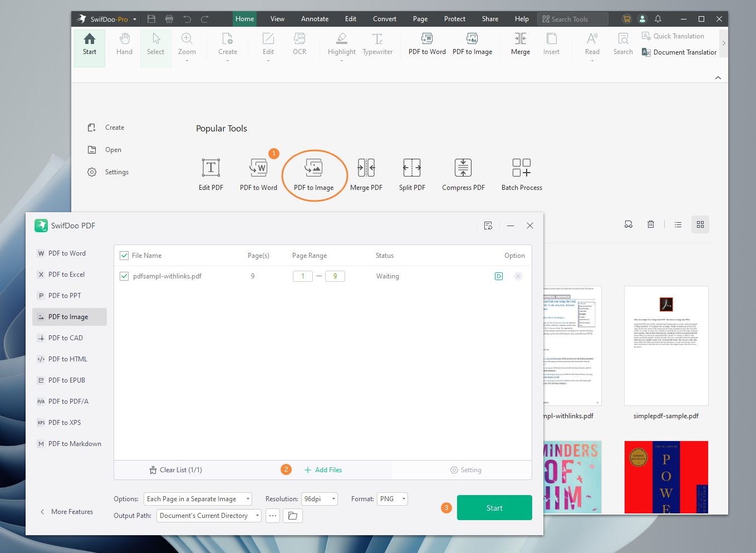
Task: Open the Convert menu tab
Action: point(385,19)
